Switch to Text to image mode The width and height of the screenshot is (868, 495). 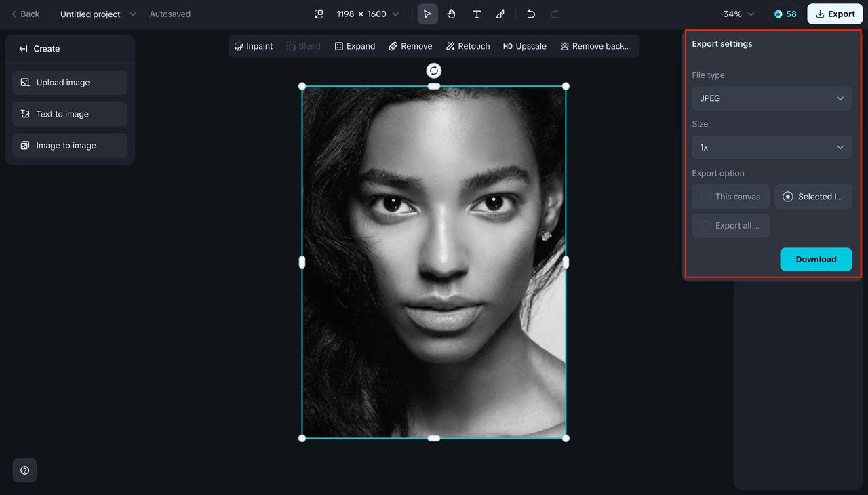point(69,113)
